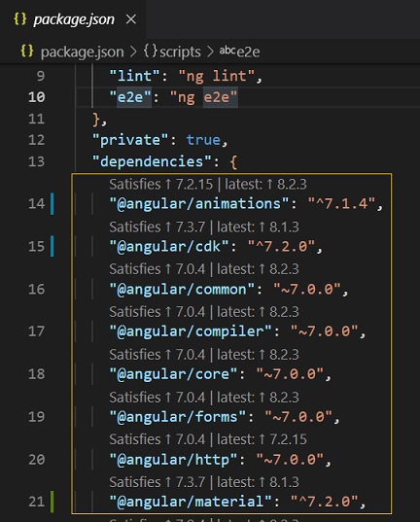Click the scripts braces icon in breadcrumb

pos(151,51)
